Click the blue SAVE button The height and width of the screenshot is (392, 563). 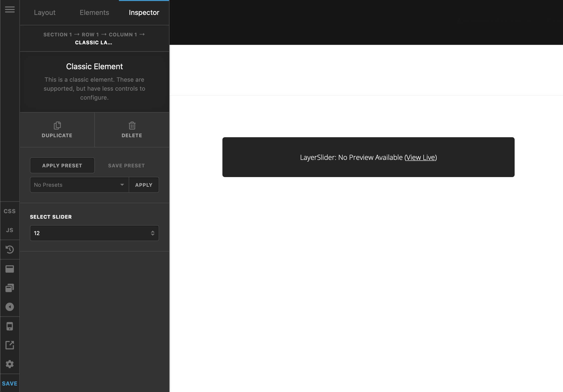pos(9,384)
